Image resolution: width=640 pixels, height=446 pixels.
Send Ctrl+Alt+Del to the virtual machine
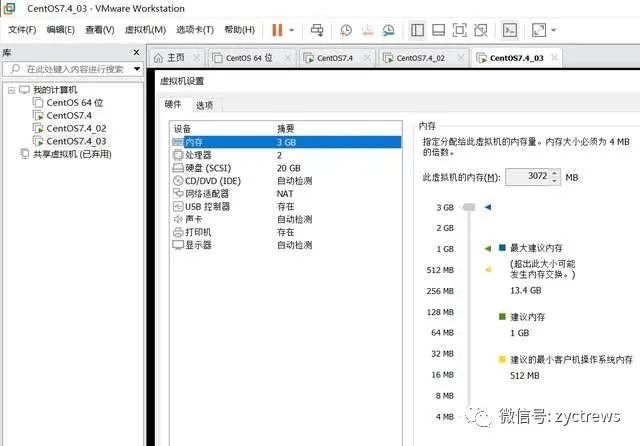pos(317,30)
